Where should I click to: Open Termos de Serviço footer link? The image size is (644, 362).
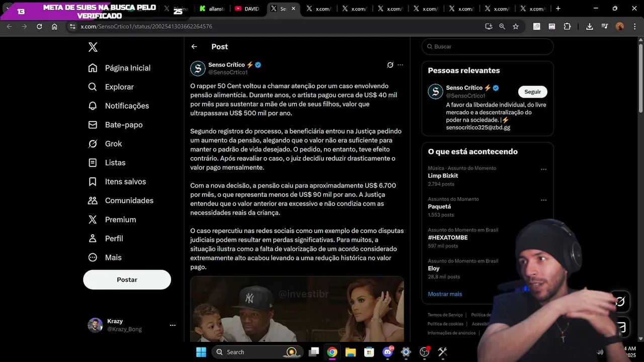445,315
